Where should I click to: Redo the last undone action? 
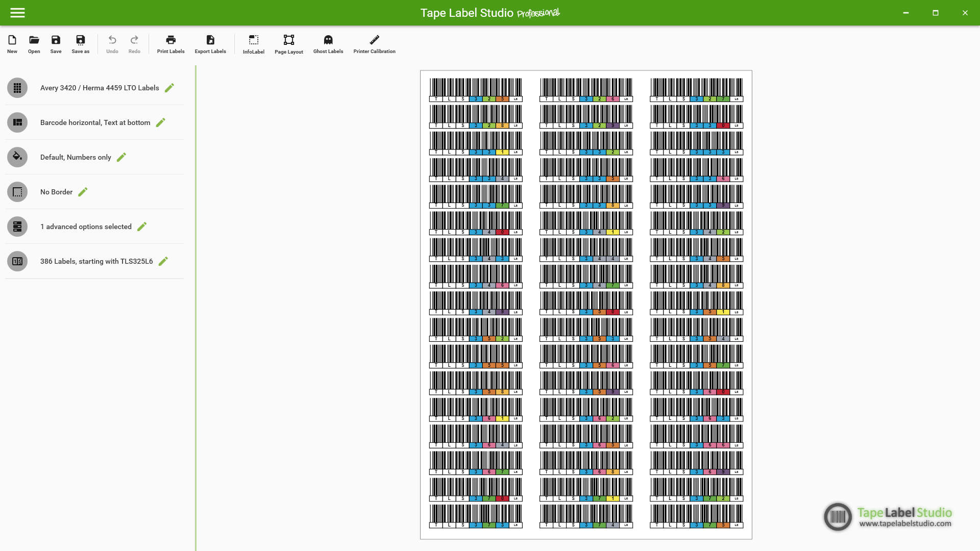click(x=134, y=44)
